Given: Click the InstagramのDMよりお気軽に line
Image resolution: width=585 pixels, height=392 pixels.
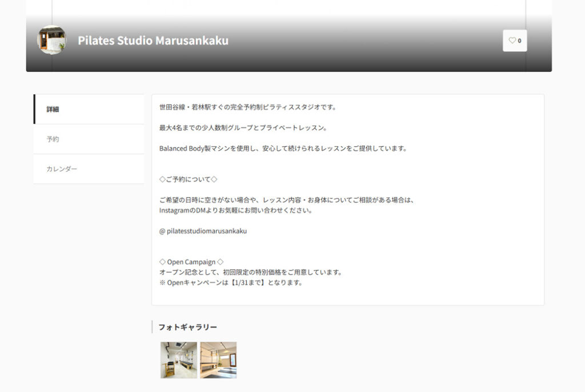Looking at the screenshot, I should [x=235, y=210].
